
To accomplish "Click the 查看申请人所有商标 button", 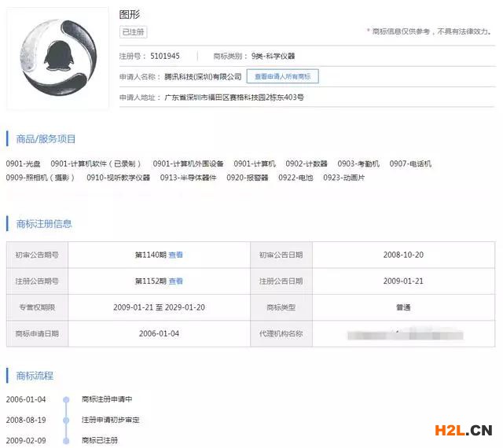I will [282, 76].
